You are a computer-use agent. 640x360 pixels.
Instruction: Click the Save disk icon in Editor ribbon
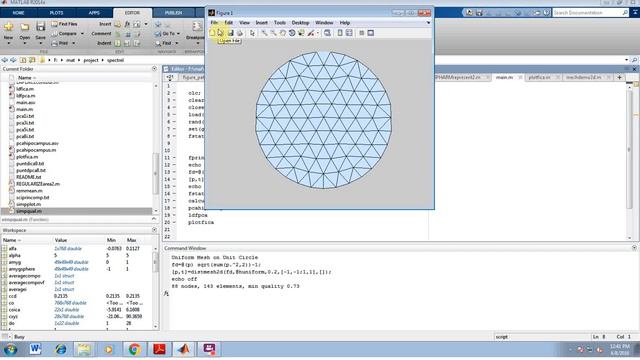40,27
